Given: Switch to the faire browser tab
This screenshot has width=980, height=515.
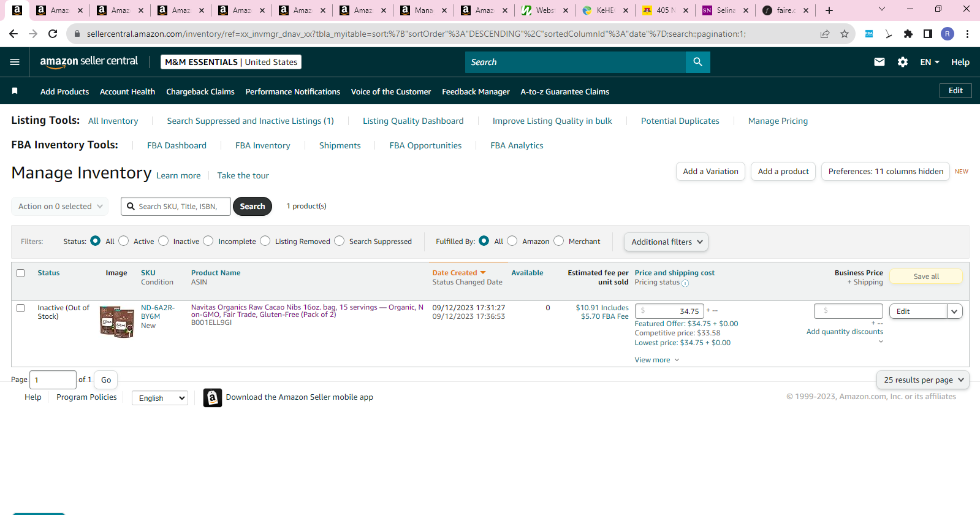Looking at the screenshot, I should (x=786, y=10).
